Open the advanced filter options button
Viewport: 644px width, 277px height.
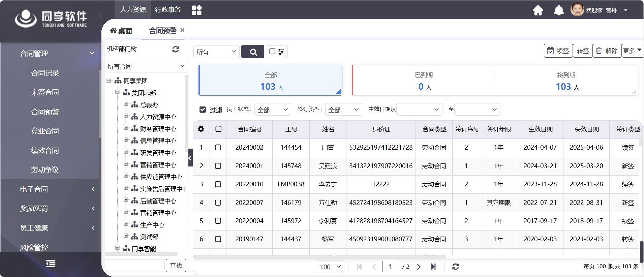click(x=277, y=52)
